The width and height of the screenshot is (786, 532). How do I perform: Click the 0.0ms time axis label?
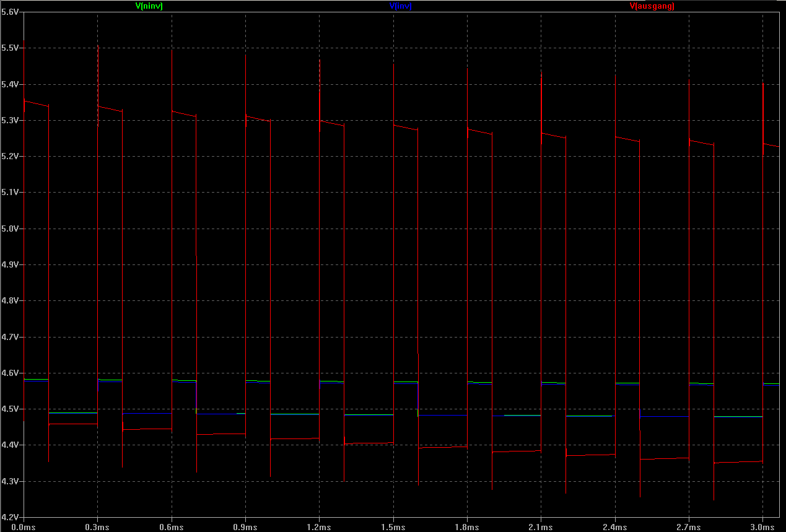24,527
